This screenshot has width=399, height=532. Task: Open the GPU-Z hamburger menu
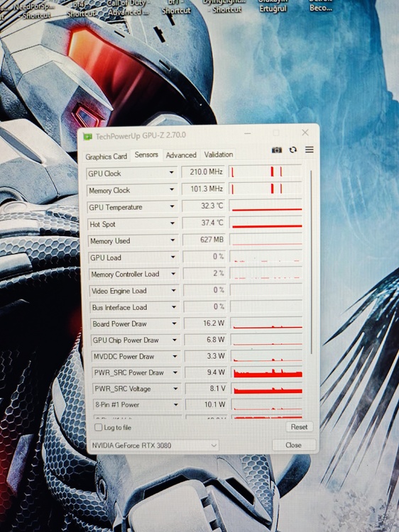[x=310, y=150]
